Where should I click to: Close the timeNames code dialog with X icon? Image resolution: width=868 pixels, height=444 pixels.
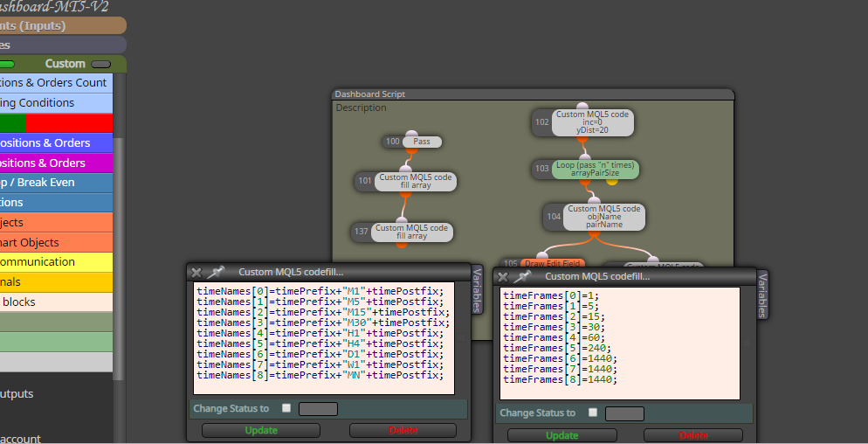pos(196,272)
